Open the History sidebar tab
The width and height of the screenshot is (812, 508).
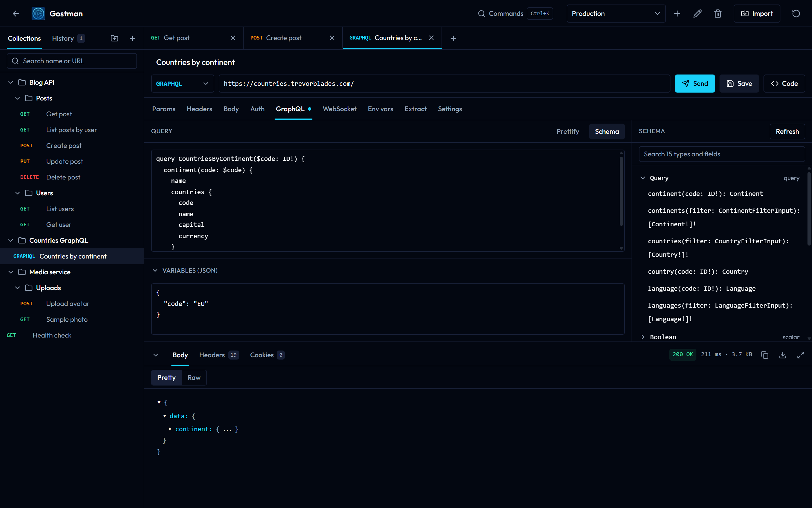pos(68,38)
